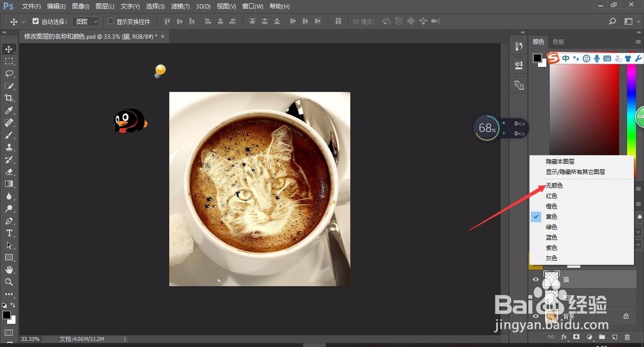Screen dimensions: 644x347
Task: Choose 显示/隐藏所有其它图层 option
Action: [x=575, y=172]
